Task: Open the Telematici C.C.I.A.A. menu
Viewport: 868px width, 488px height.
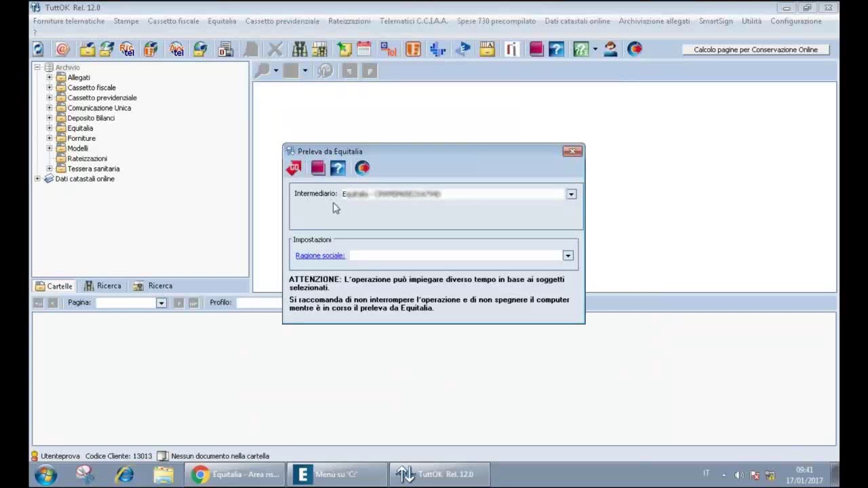Action: [x=414, y=21]
